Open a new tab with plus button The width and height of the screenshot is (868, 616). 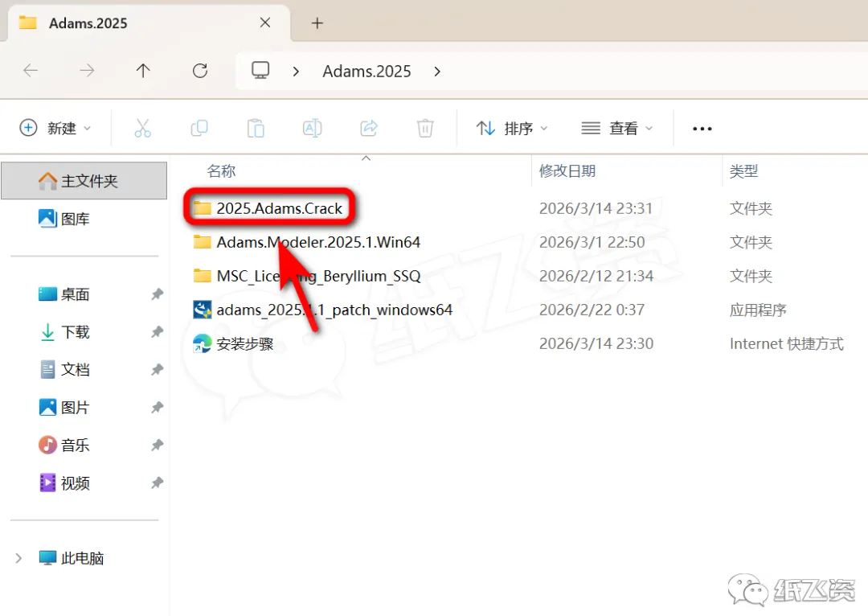317,23
